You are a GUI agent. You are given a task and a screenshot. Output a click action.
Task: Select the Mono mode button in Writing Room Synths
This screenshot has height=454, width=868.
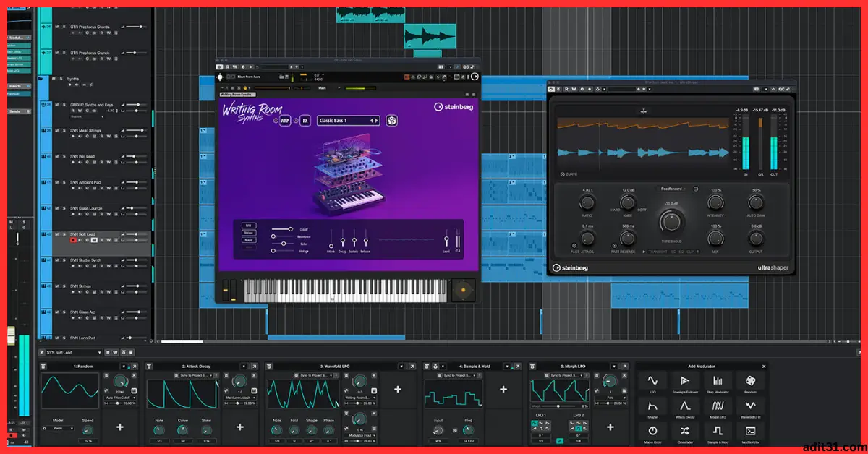point(248,239)
